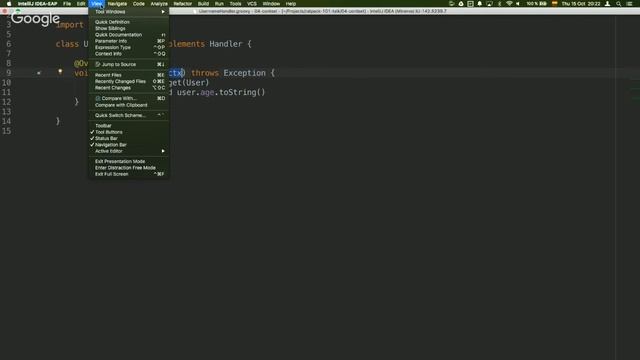Choose Quick Definition from View menu

(129, 22)
